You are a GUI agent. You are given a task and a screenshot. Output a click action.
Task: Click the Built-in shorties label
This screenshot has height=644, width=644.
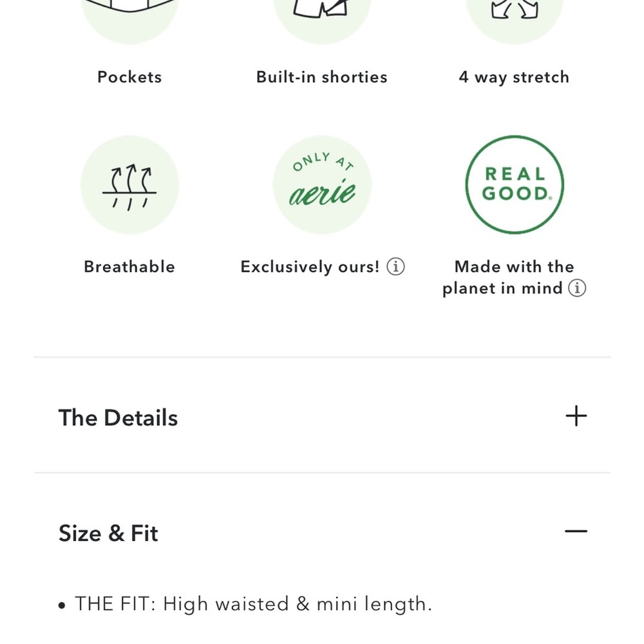[x=322, y=77]
